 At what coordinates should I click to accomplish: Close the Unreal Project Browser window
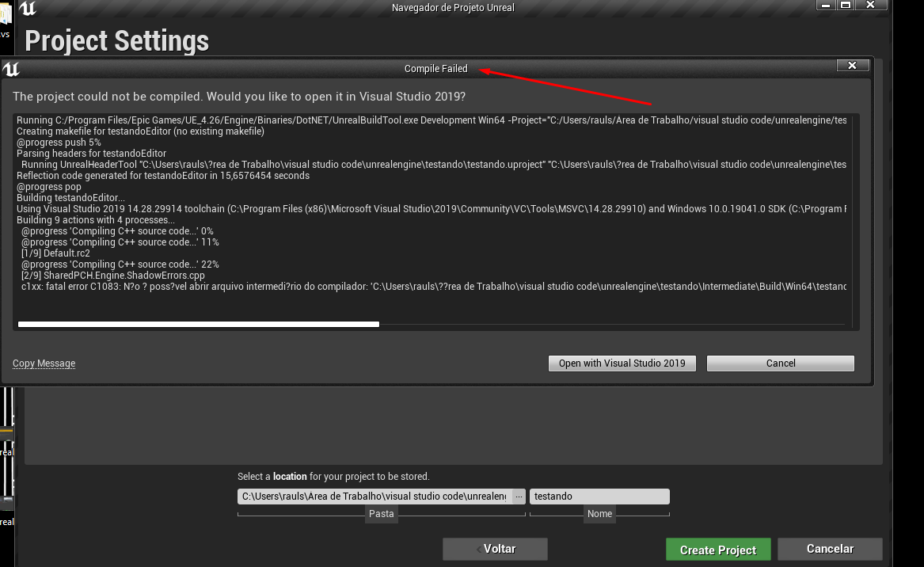[870, 6]
